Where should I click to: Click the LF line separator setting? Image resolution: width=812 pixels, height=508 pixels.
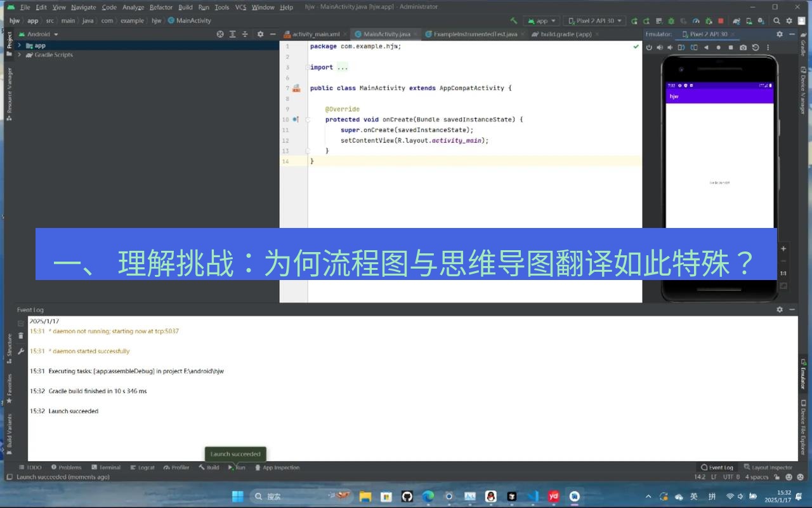pos(714,477)
